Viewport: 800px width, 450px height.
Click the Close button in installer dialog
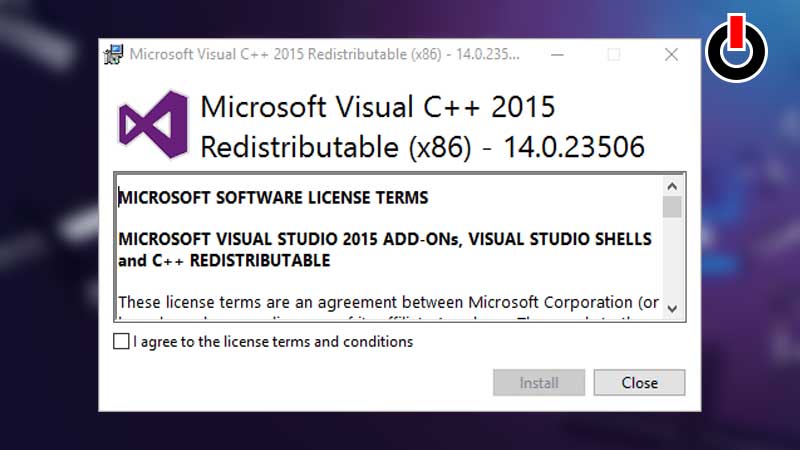tap(639, 383)
